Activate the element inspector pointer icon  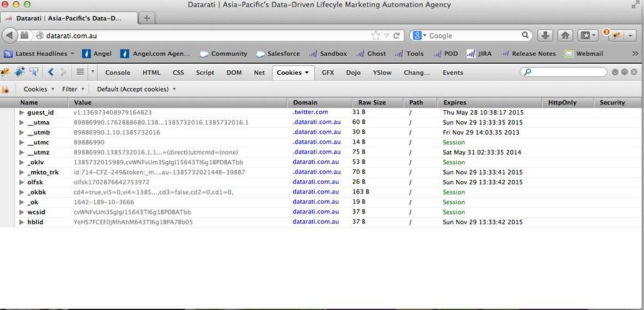tap(33, 72)
